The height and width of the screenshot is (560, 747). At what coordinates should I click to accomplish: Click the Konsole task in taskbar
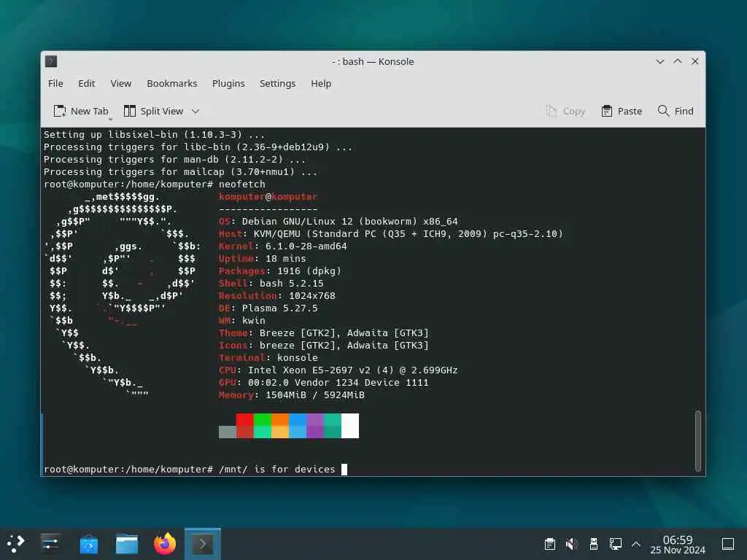click(x=203, y=543)
